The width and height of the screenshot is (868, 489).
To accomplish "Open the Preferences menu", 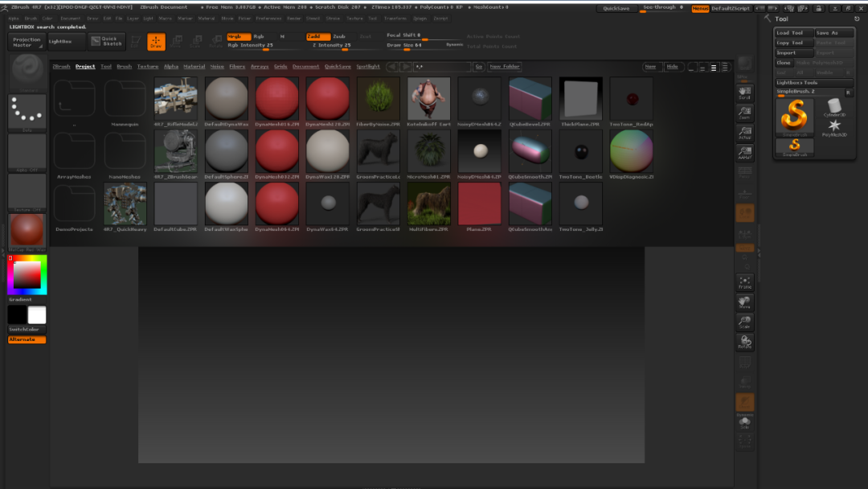I will 268,18.
